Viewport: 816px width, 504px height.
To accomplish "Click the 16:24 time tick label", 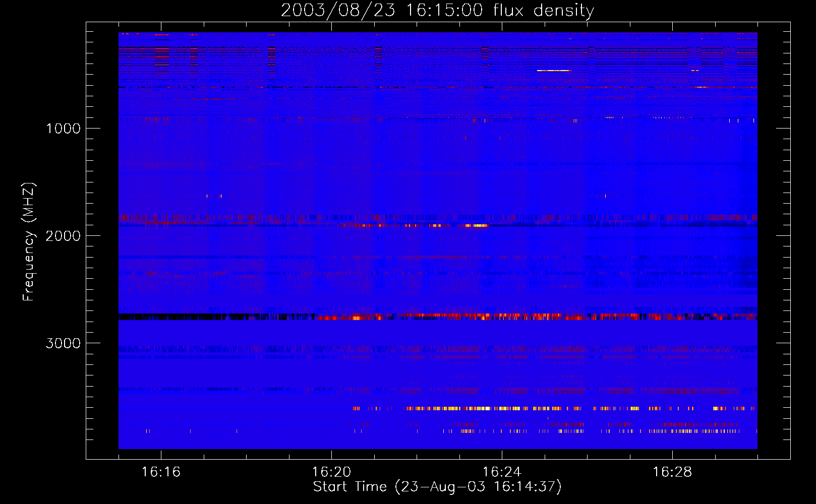I will click(502, 472).
